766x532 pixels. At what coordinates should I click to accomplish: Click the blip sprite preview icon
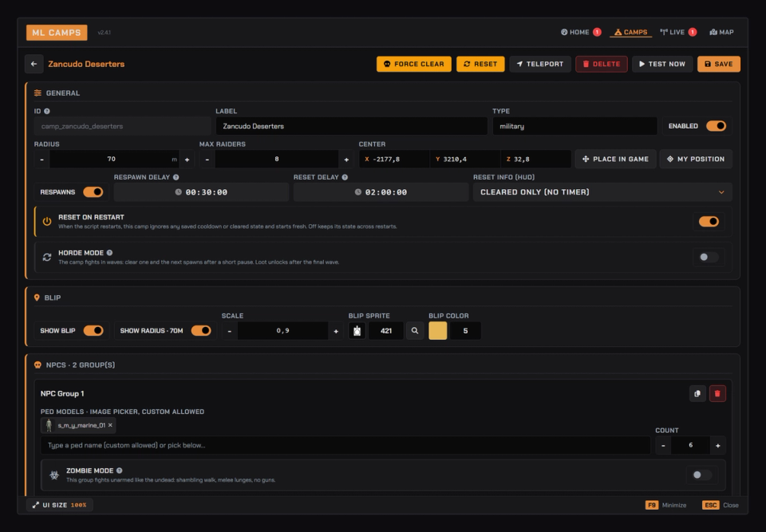(357, 331)
